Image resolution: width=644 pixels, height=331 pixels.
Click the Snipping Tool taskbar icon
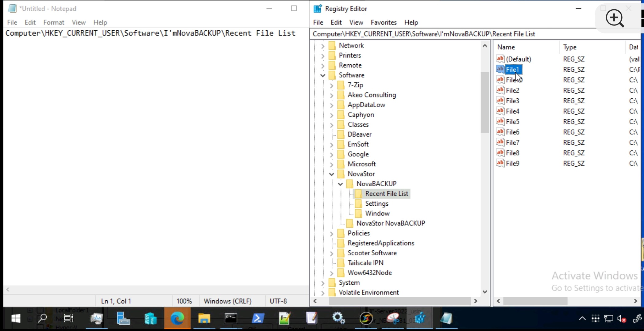pos(393,318)
